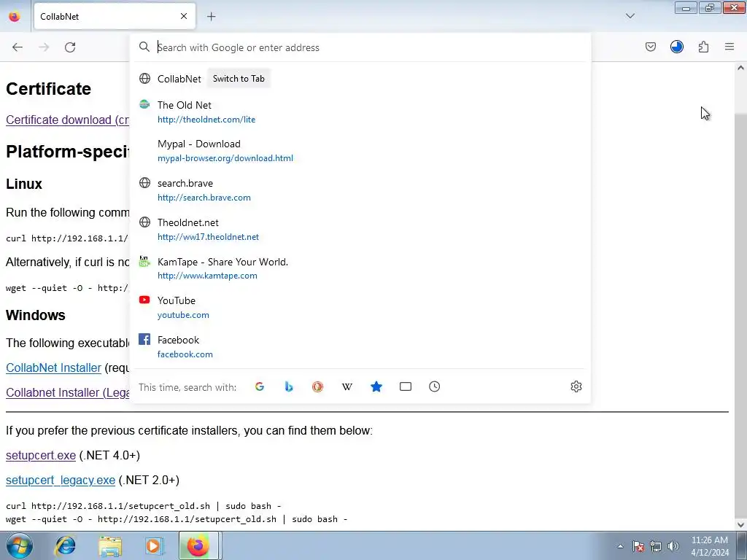Screen dimensions: 747x560
Task: Select the Facebook suggestion
Action: point(360,346)
